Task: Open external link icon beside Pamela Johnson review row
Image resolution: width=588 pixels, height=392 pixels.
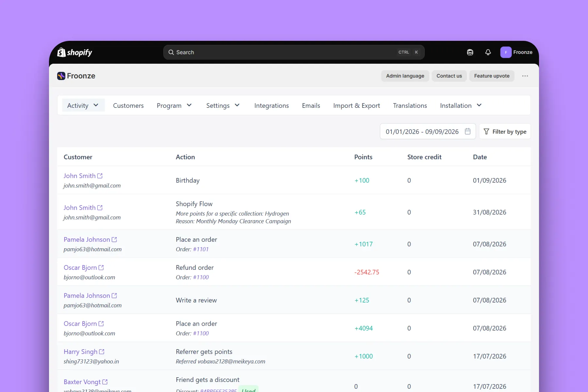Action: [114, 296]
